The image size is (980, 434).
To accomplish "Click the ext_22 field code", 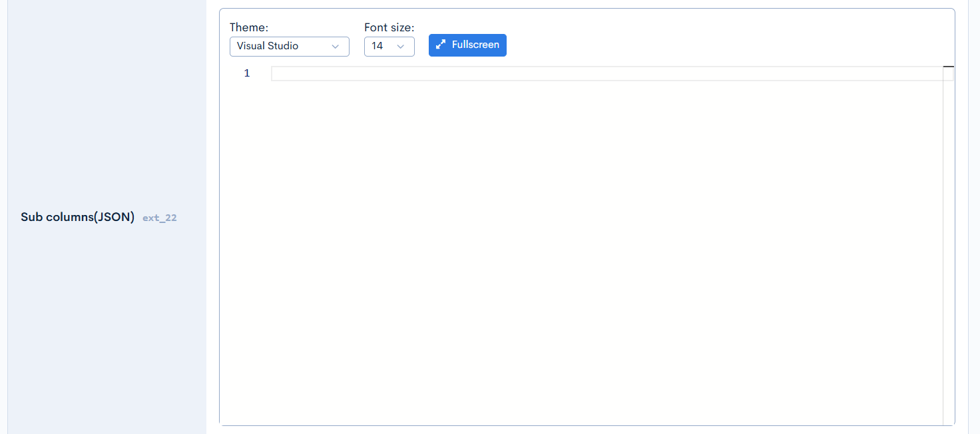I will tap(160, 218).
